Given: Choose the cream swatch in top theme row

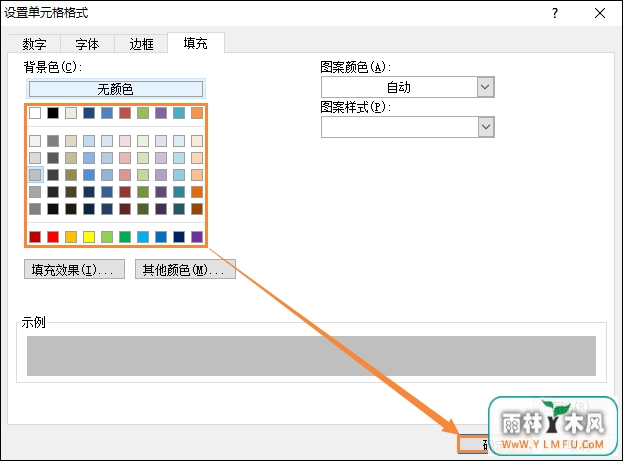Looking at the screenshot, I should pyautogui.click(x=71, y=113).
